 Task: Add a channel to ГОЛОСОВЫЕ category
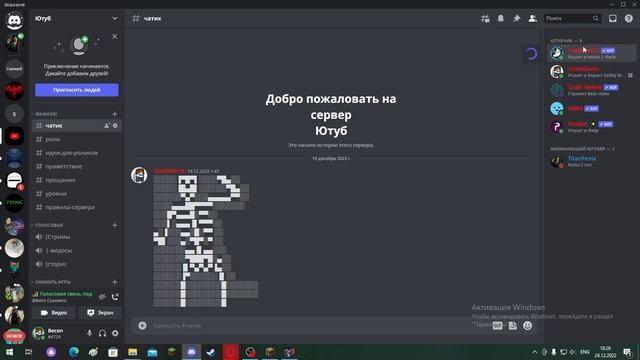point(115,225)
